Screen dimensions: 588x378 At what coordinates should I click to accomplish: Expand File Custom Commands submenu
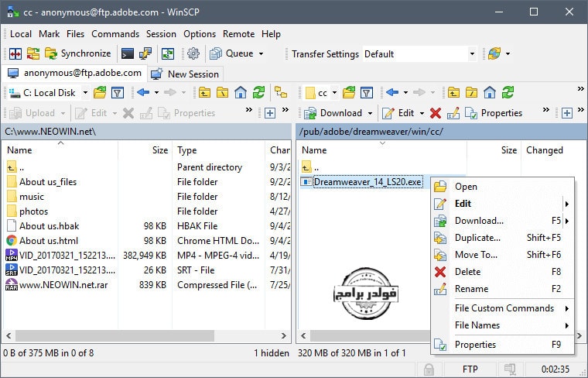(x=502, y=308)
